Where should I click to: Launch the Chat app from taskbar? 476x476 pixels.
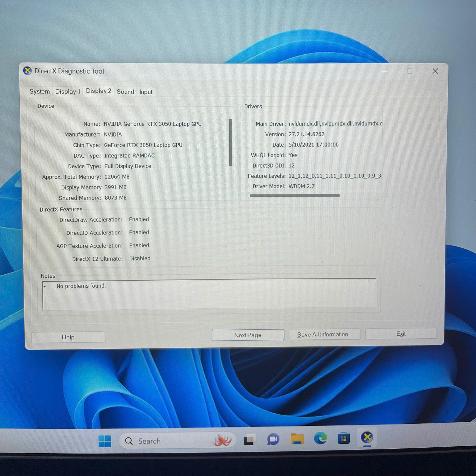point(273,440)
